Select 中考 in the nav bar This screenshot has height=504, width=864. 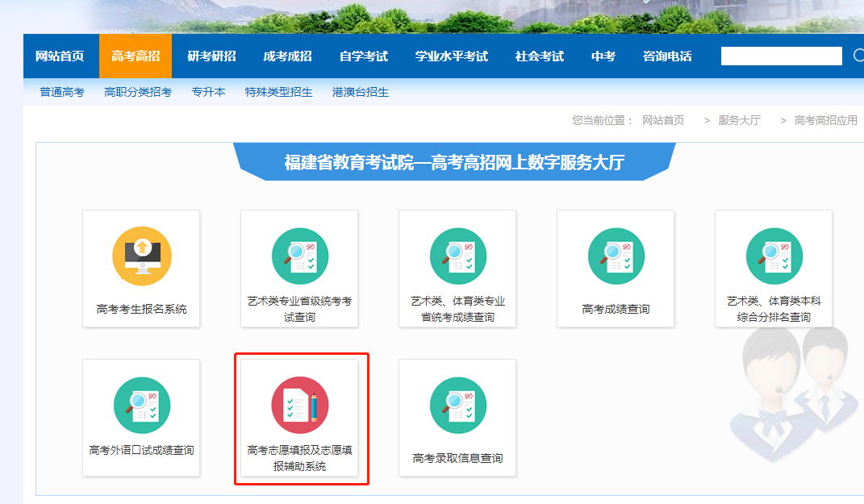tap(603, 56)
